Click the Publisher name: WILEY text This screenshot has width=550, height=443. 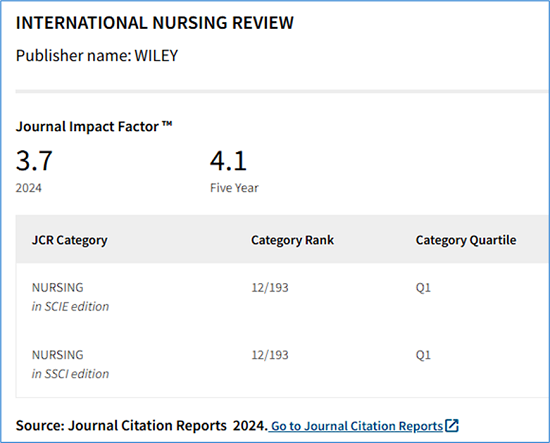click(97, 55)
